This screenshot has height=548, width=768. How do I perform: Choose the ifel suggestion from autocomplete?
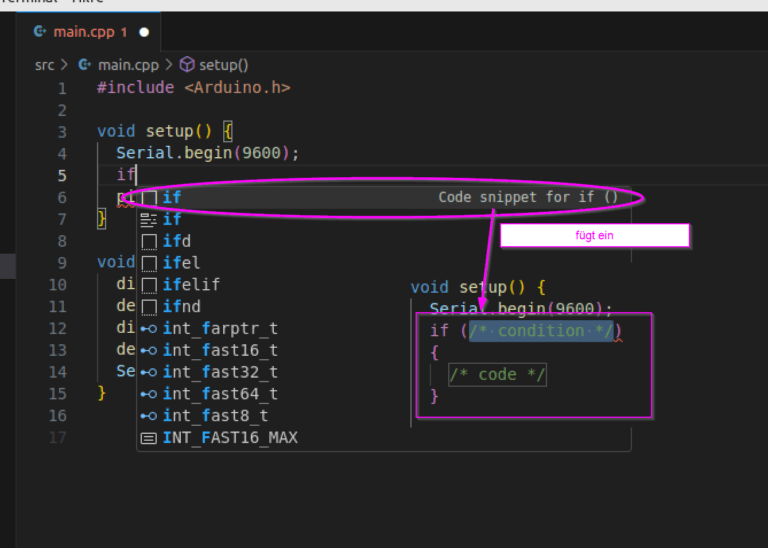[181, 263]
